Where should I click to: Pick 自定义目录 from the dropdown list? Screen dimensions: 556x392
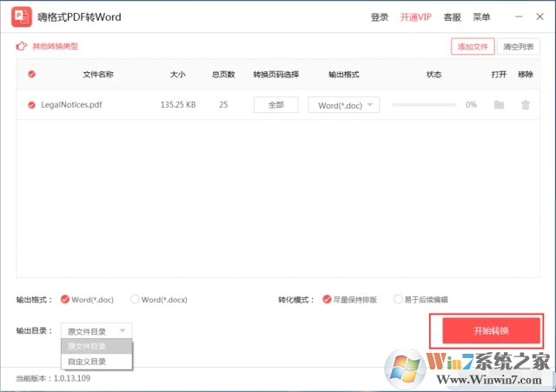[x=96, y=362]
